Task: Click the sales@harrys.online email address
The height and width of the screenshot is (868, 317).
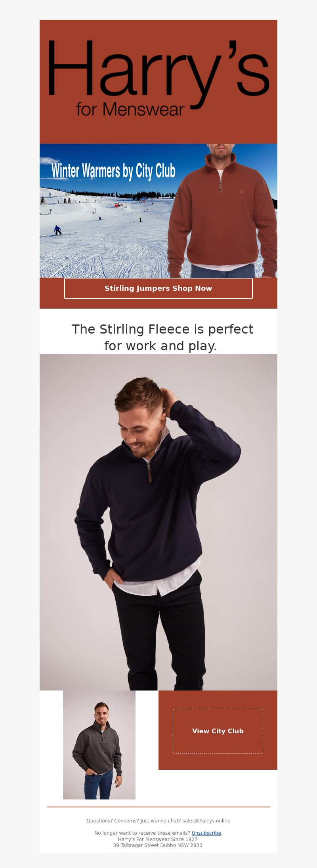Action: click(206, 821)
